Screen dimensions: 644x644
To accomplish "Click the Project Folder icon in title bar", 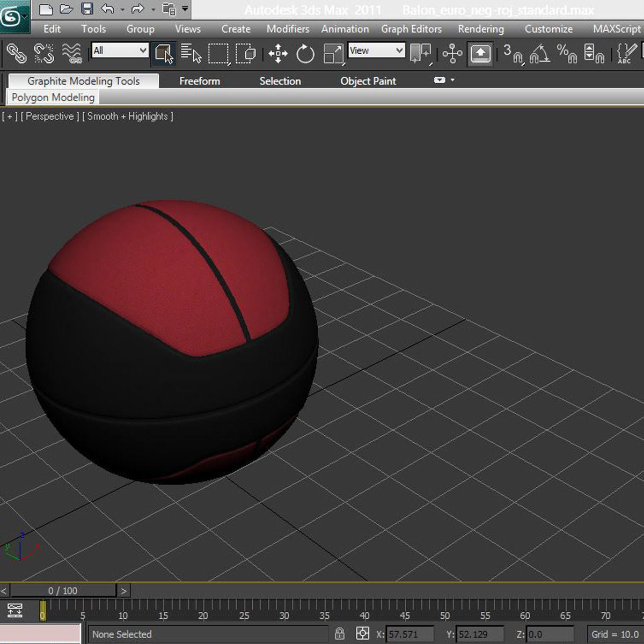I will pos(169,9).
